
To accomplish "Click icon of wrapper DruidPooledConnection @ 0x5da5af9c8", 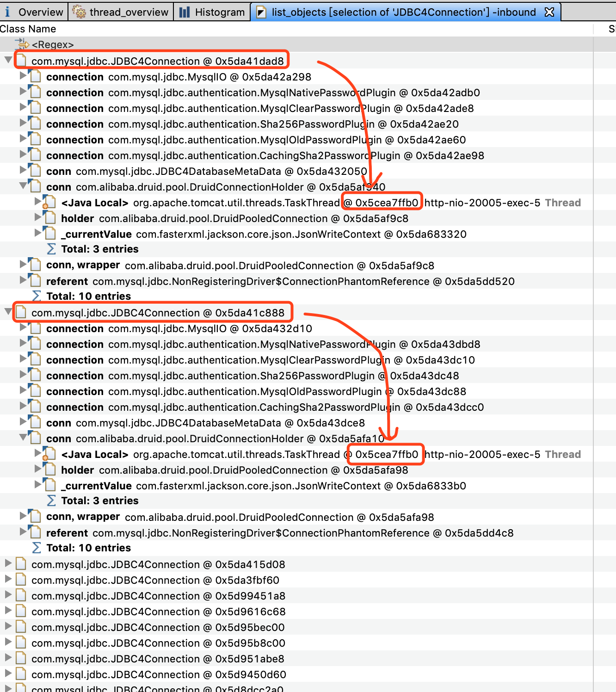I will point(35,266).
